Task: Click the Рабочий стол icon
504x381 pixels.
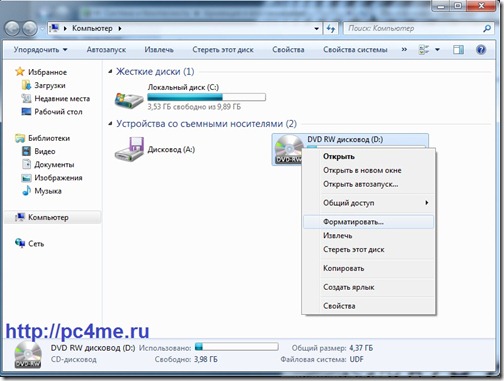Action: pos(26,112)
